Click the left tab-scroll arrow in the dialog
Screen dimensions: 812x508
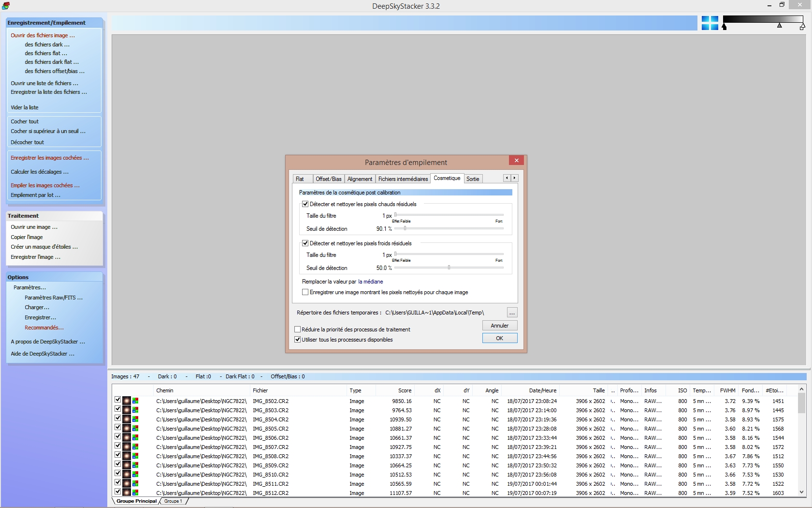pyautogui.click(x=507, y=178)
